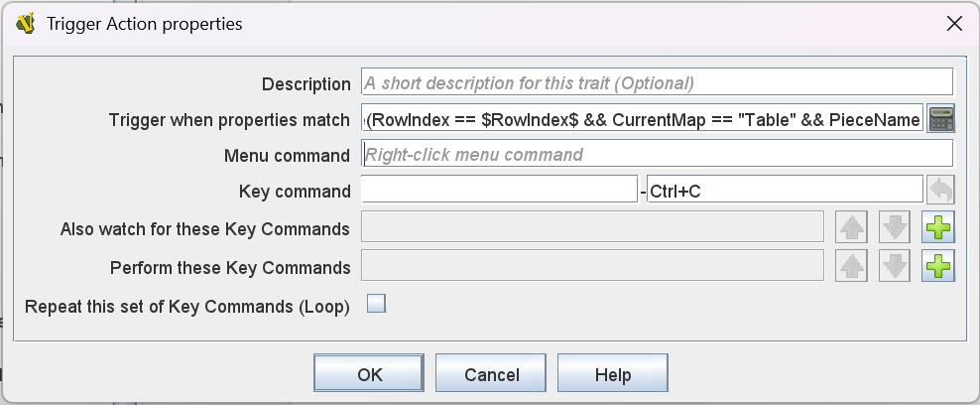Screen dimensions: 980x405
Task: Open the expression builder calculator icon
Action: click(x=940, y=119)
